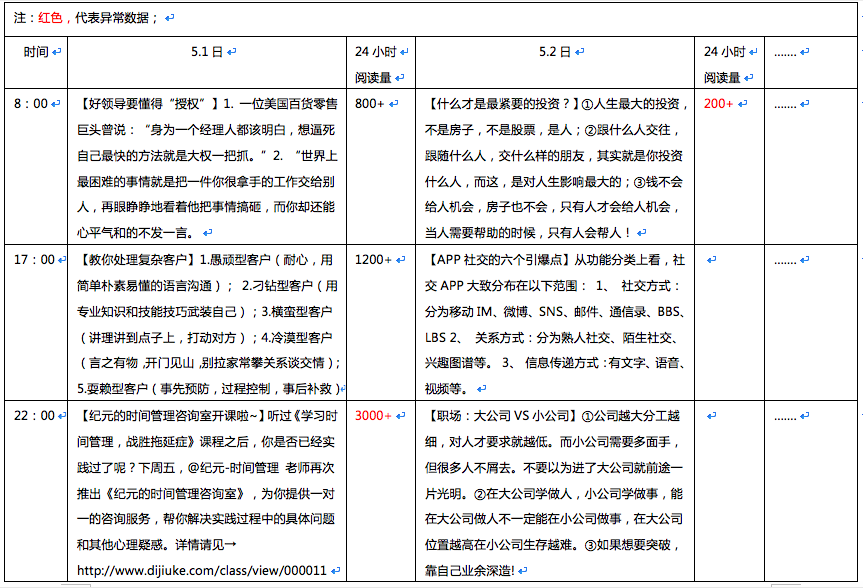Click the 【好领导要懂得"授权"】 title text
Screen dimensions: 863x588
(x=148, y=103)
